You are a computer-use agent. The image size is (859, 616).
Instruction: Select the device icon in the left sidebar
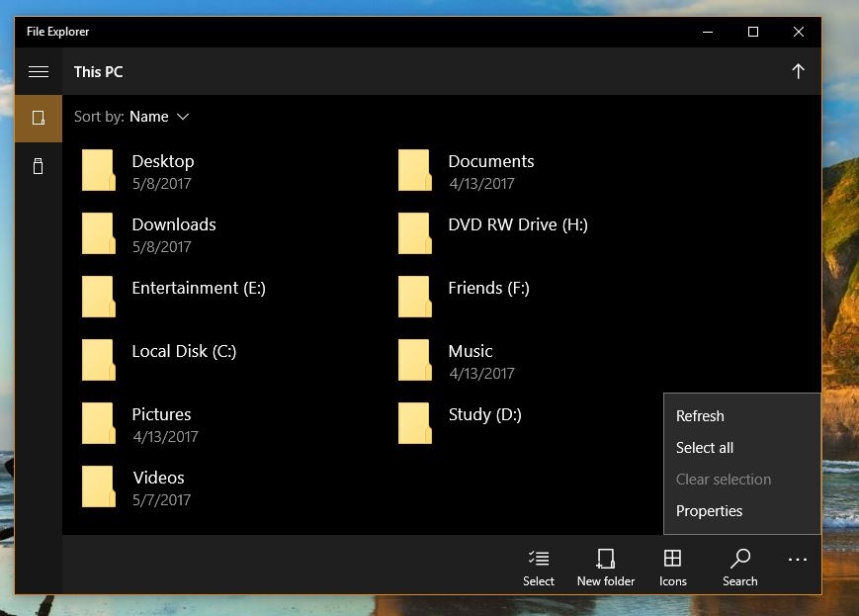[38, 119]
